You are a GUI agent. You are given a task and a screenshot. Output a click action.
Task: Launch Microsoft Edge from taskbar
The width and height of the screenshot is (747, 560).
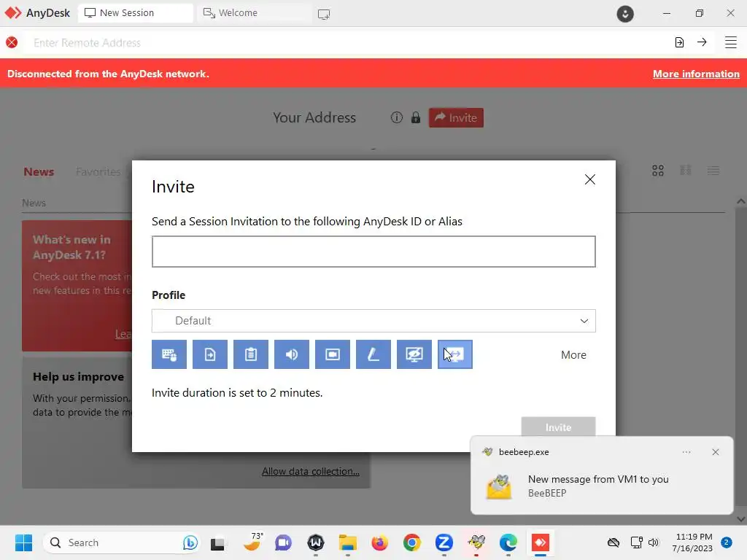point(508,542)
